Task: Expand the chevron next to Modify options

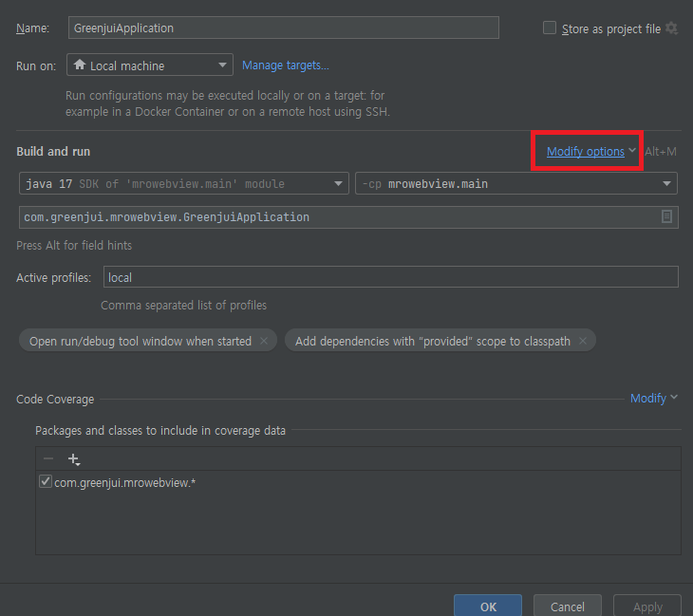Action: click(x=632, y=150)
